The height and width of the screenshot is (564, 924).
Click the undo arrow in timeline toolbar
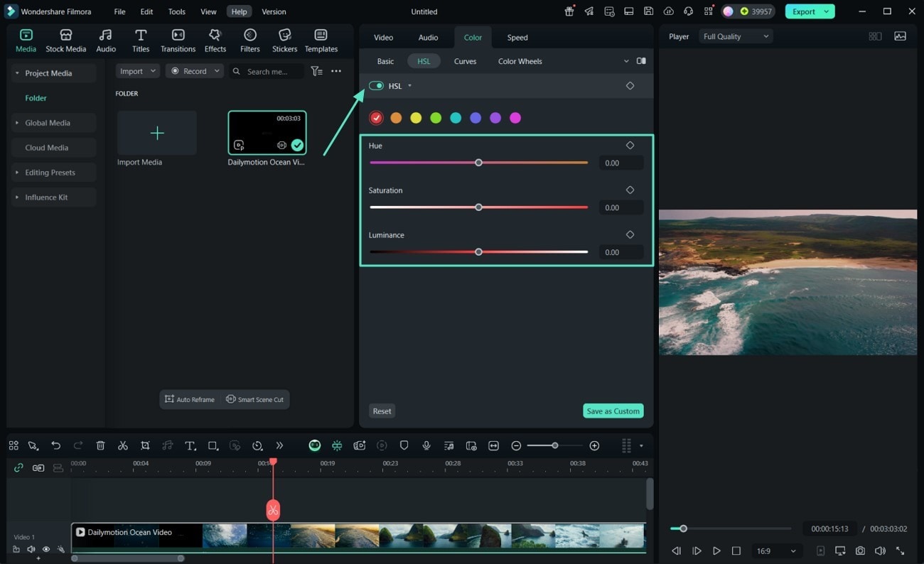[55, 445]
